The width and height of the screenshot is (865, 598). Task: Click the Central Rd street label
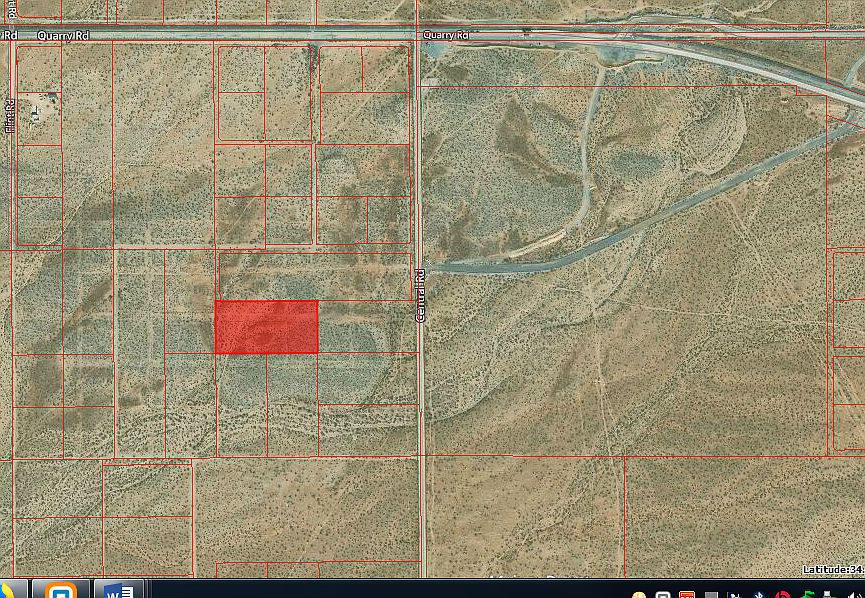[x=421, y=296]
